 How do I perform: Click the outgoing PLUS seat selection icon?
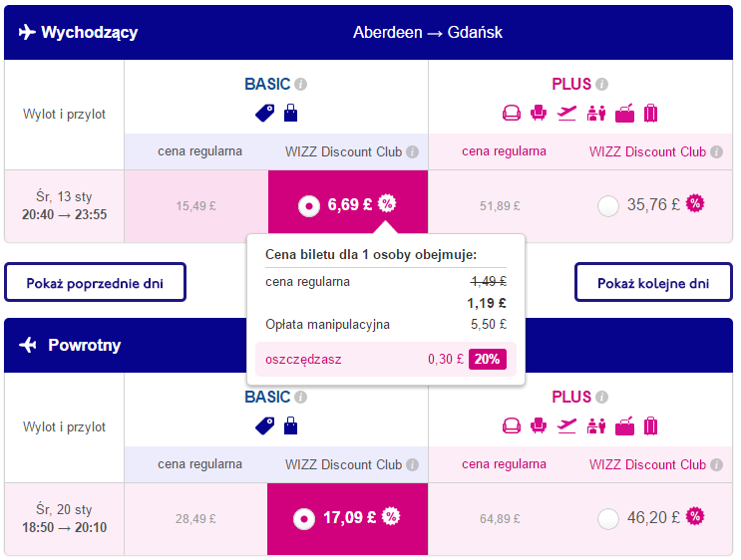[539, 114]
